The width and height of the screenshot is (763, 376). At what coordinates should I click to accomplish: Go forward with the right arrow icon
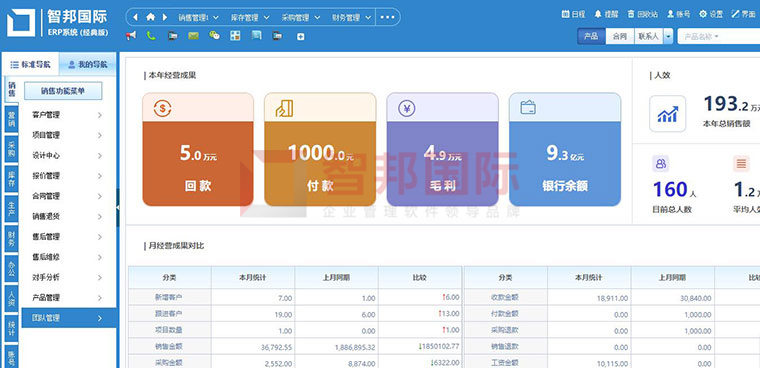[x=165, y=17]
